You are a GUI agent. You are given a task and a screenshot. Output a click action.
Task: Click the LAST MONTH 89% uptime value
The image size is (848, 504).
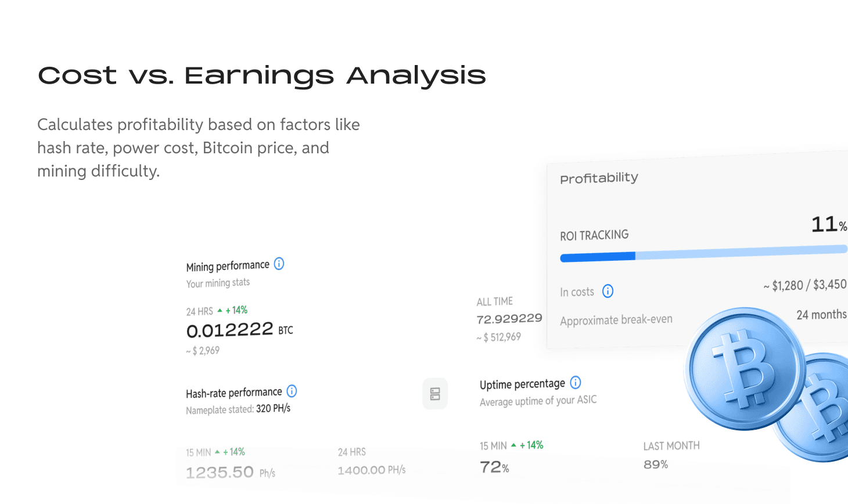coord(656,465)
